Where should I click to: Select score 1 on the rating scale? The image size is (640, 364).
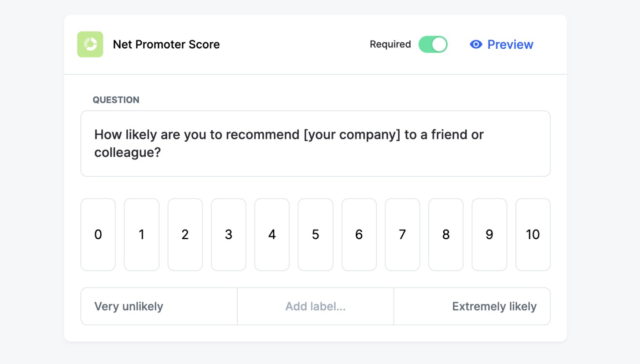click(141, 234)
